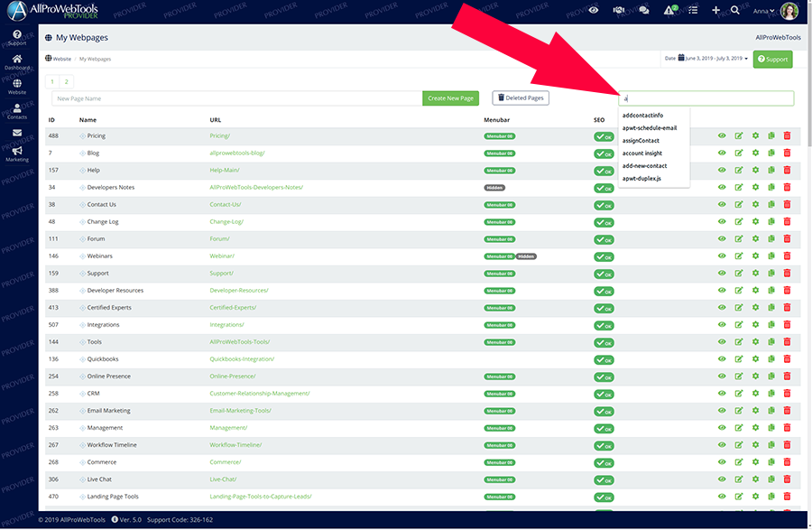The height and width of the screenshot is (530, 812).
Task: Go to page 2 of results
Action: click(x=66, y=81)
